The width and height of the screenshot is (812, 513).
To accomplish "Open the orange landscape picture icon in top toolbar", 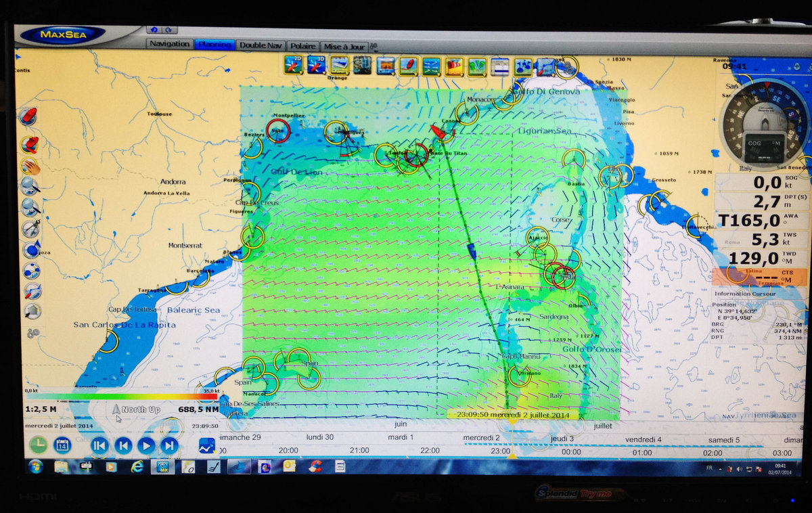I will (x=386, y=65).
